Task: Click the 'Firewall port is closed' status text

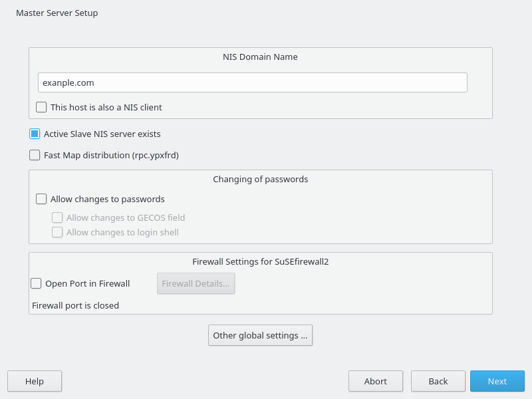Action: [75, 306]
